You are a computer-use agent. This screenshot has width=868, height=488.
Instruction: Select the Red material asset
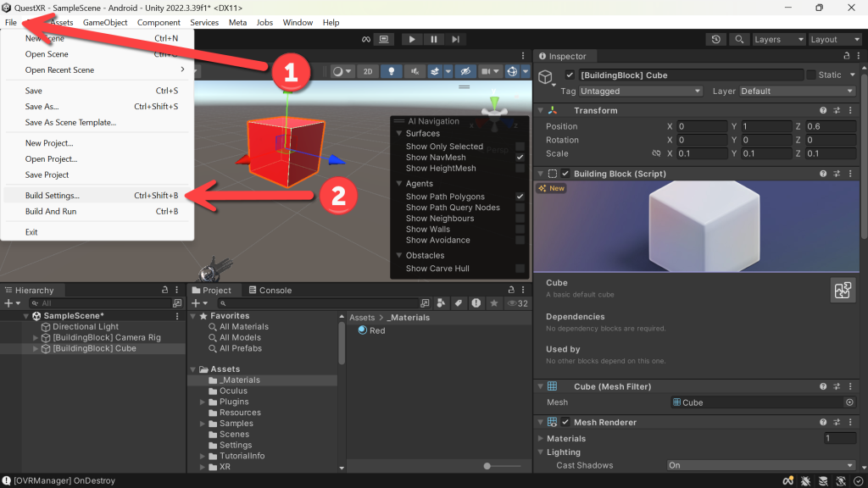click(x=371, y=330)
